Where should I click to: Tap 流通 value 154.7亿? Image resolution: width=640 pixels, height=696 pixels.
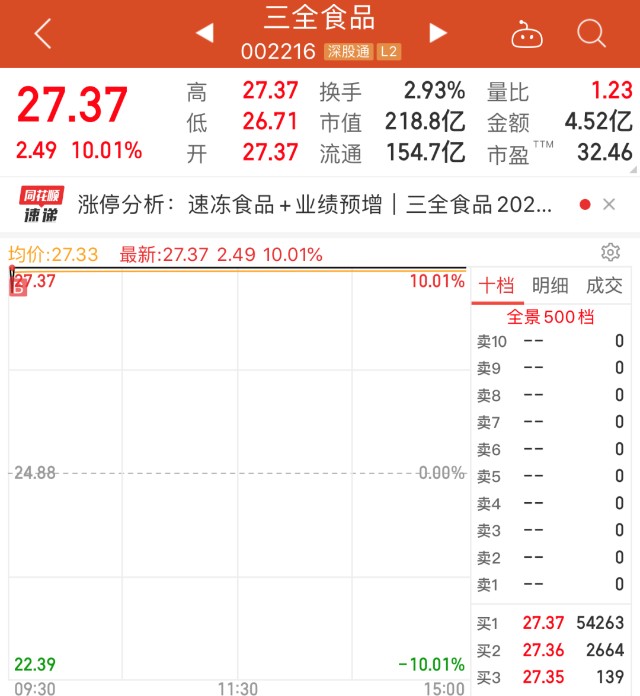425,152
